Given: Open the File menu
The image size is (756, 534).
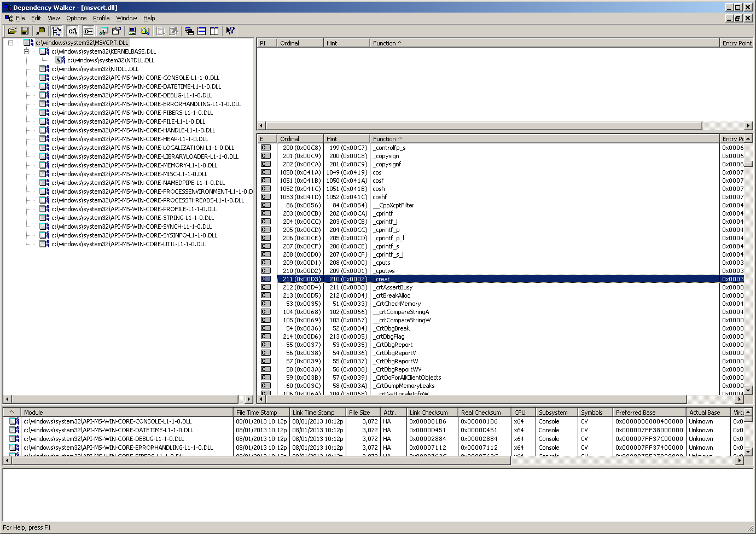Looking at the screenshot, I should [20, 18].
